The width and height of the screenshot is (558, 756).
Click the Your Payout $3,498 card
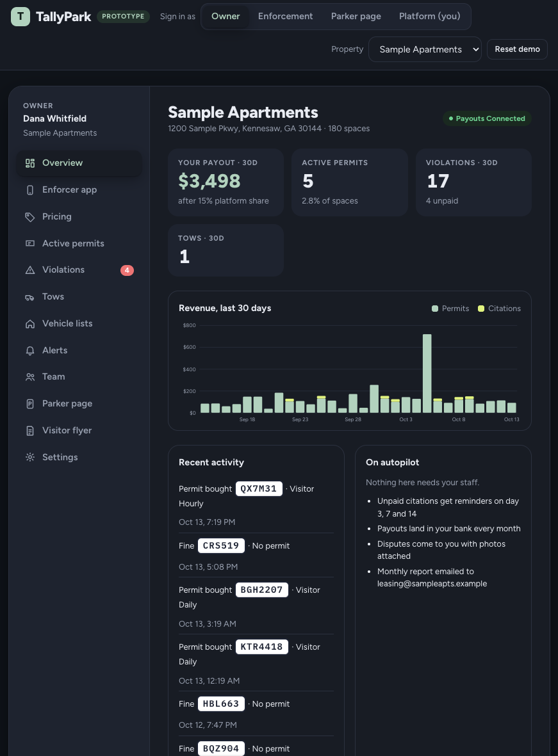coord(226,182)
